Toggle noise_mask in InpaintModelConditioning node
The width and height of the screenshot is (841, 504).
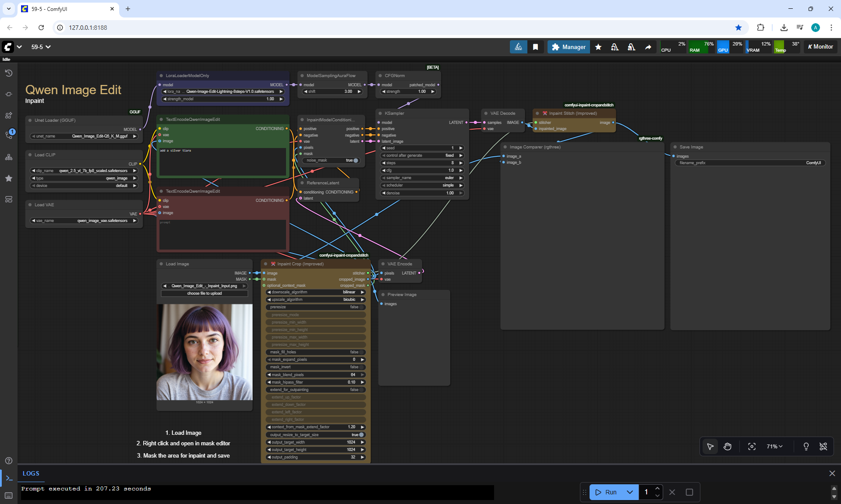click(x=355, y=160)
